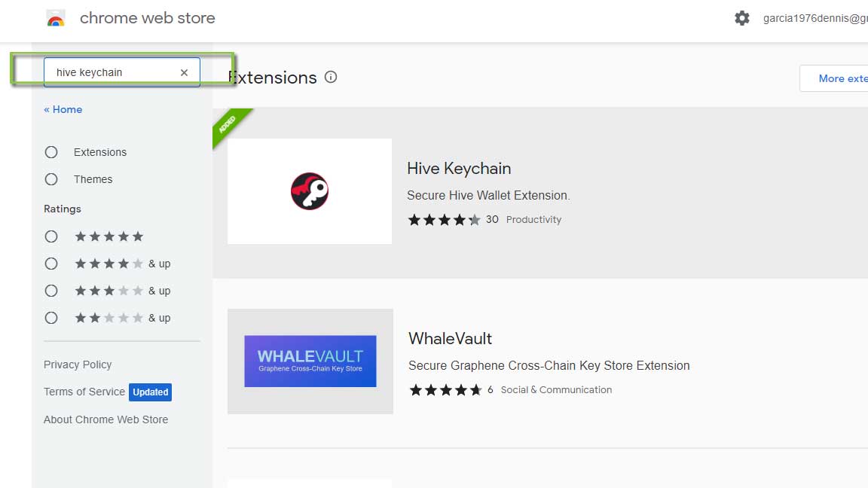Viewport: 868px width, 488px height.
Task: Open About Chrome Web Store link
Action: [x=105, y=419]
